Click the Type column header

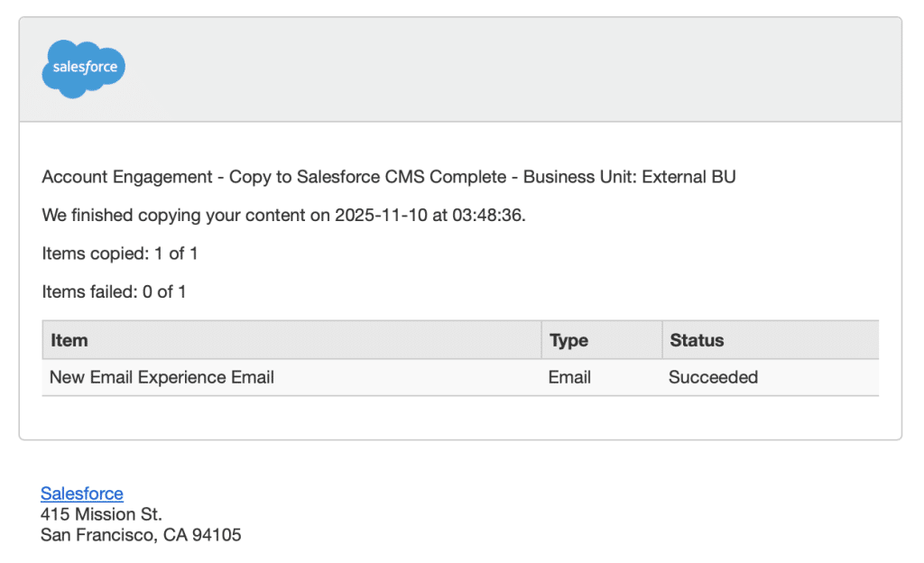tap(568, 340)
